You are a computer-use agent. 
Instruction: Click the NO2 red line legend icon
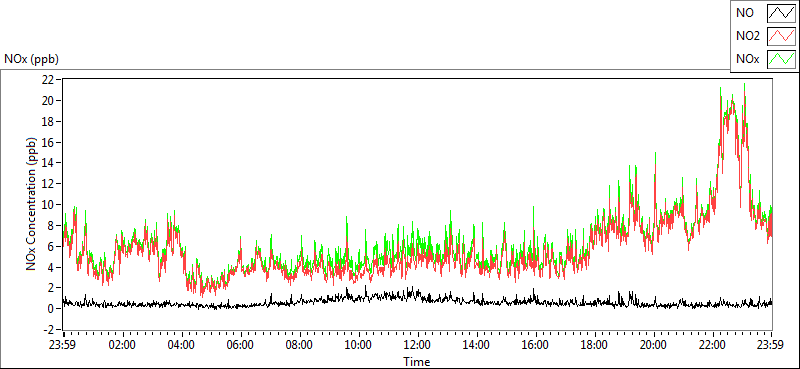click(781, 36)
